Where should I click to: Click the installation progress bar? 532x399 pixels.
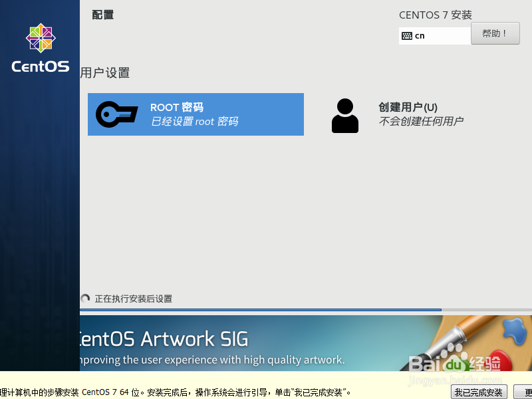[261, 310]
